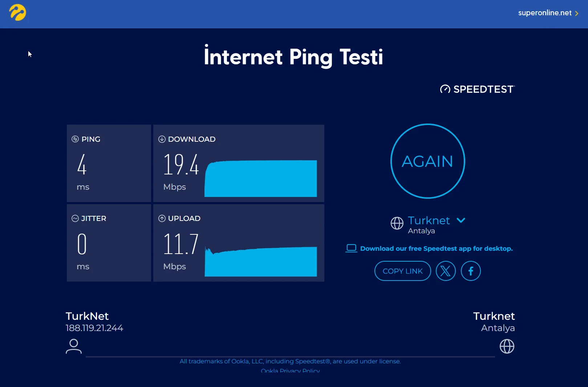
Task: Click the Turkcell logo icon
Action: pyautogui.click(x=17, y=13)
